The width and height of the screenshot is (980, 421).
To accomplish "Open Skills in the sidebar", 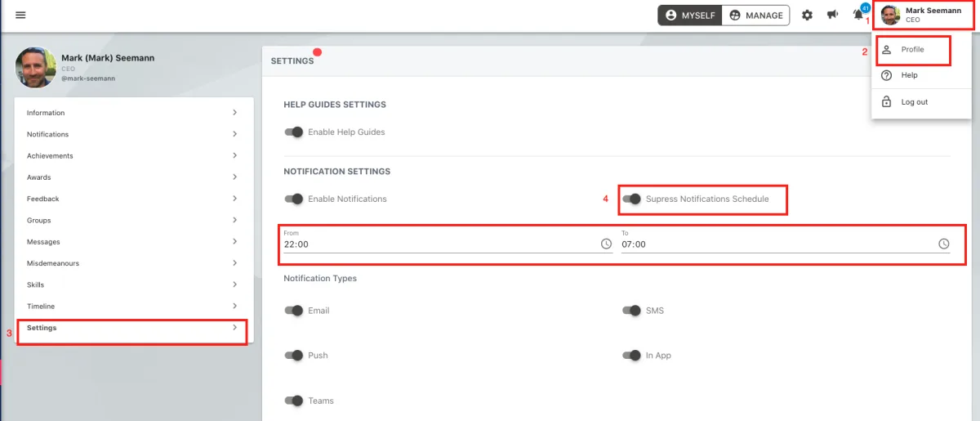I will tap(135, 284).
